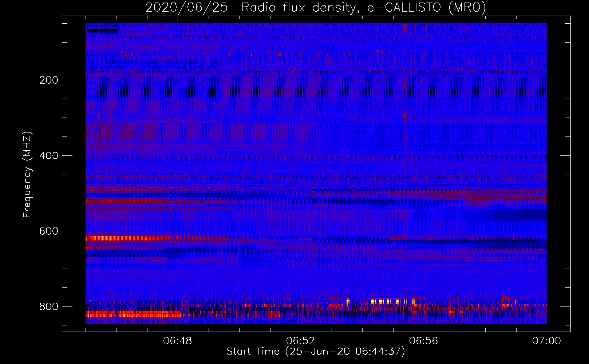589x364 pixels.
Task: Click the 200 frequency tick label
Action: (49, 80)
